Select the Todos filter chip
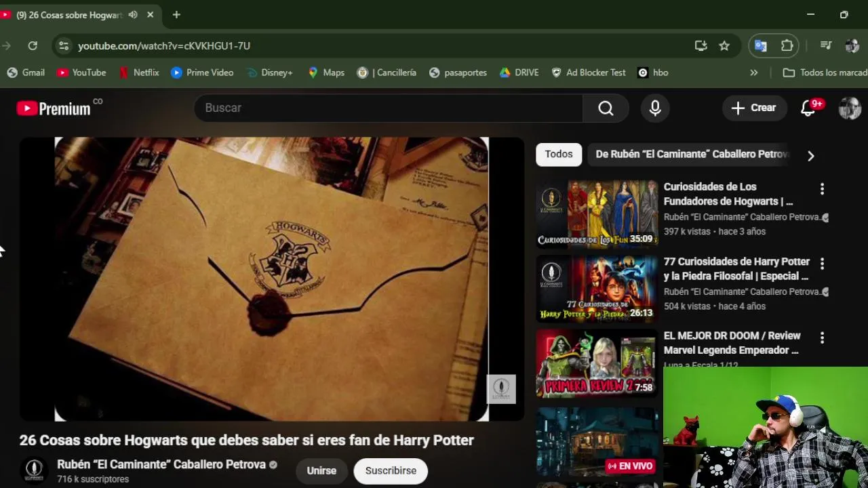The width and height of the screenshot is (868, 488). (x=559, y=154)
